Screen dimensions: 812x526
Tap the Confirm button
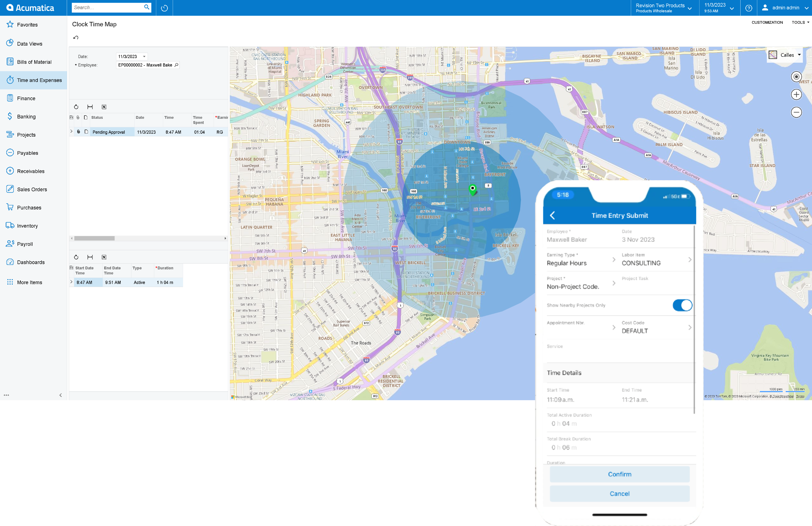point(619,474)
